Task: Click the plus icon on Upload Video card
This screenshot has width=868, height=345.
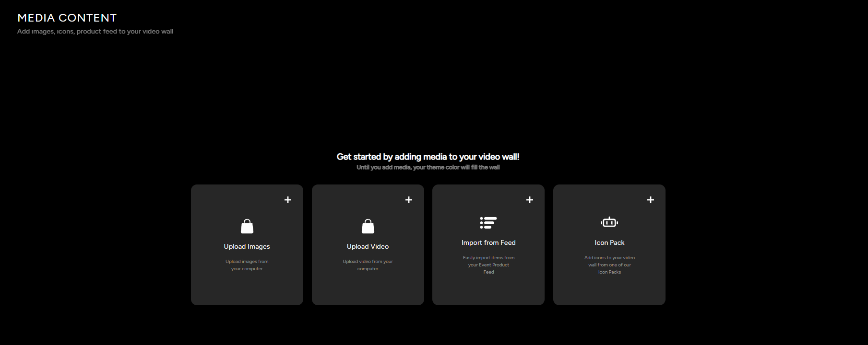Action: click(x=409, y=200)
